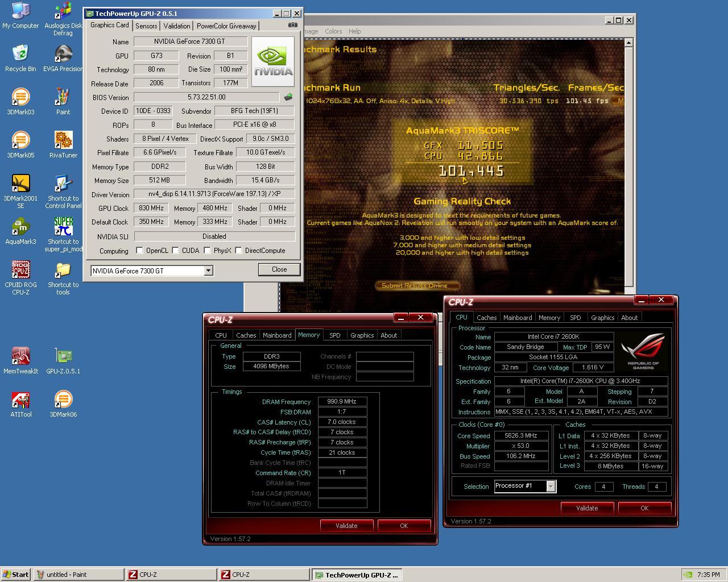Open Auslogics Disk Defrag desktop icon
Screen dimensions: 728x582
point(63,19)
